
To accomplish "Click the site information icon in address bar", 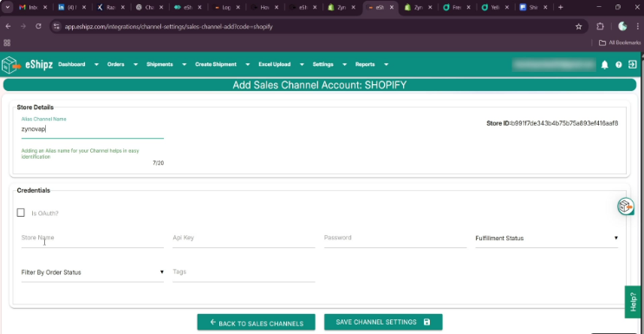I will click(x=57, y=26).
